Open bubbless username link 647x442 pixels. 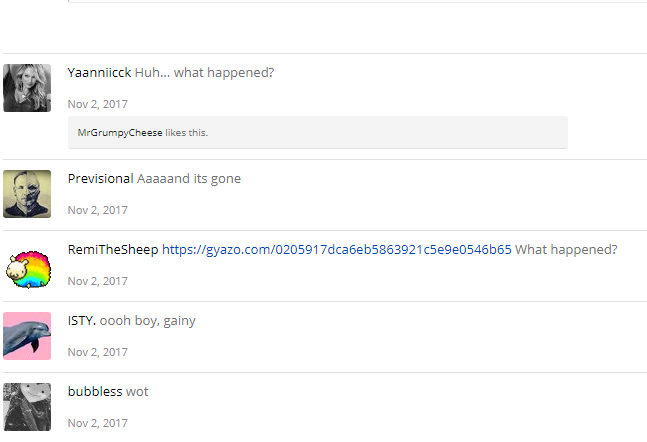tap(95, 392)
